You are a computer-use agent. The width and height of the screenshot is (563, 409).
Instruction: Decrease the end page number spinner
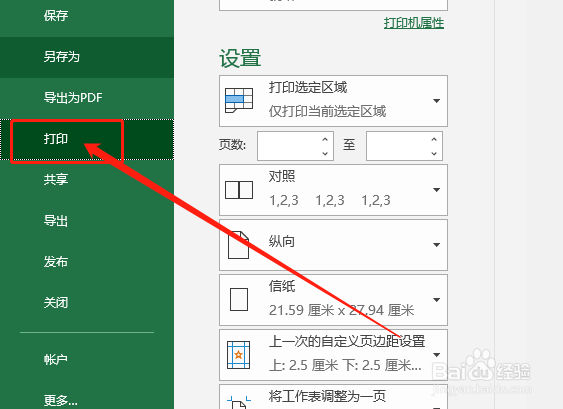coord(434,153)
